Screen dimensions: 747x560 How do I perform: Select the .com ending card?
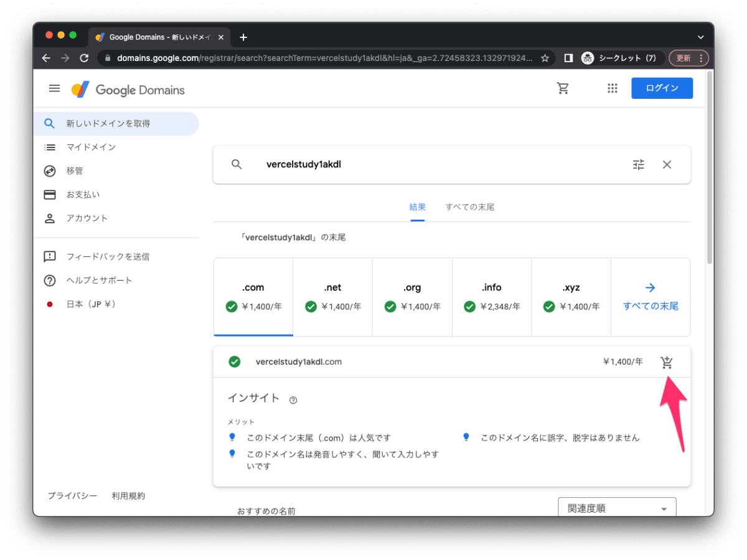(253, 297)
